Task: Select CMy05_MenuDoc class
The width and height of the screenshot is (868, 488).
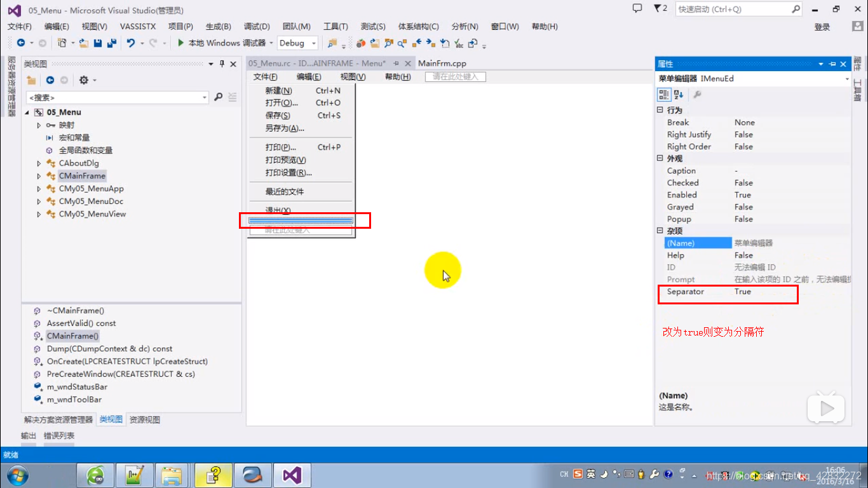Action: [91, 201]
